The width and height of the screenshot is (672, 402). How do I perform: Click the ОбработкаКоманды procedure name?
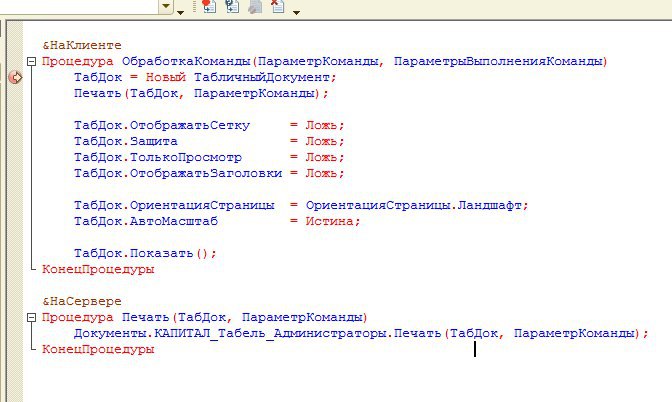point(186,61)
